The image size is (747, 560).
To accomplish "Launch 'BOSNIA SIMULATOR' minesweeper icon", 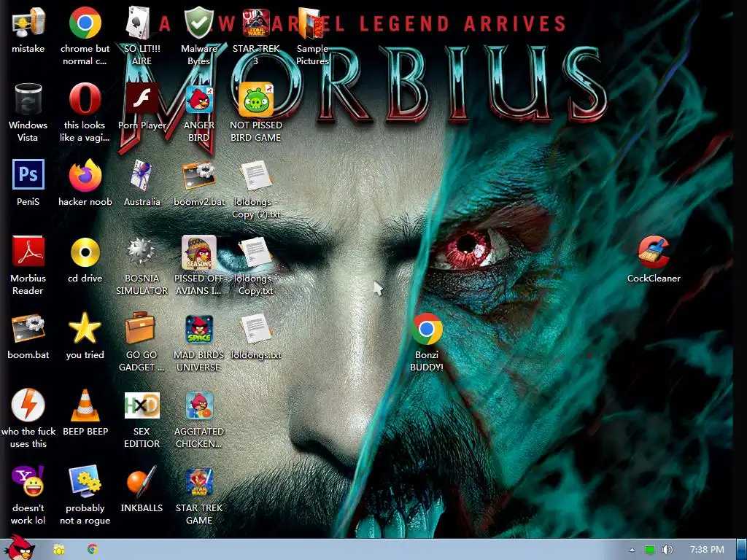I will pos(142,252).
